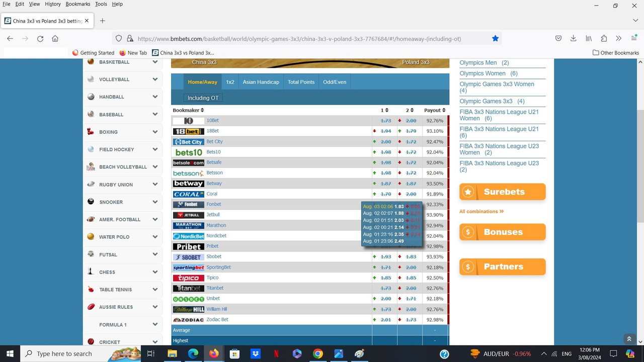
Task: Switch to the Home/Away tab
Action: coord(203,82)
